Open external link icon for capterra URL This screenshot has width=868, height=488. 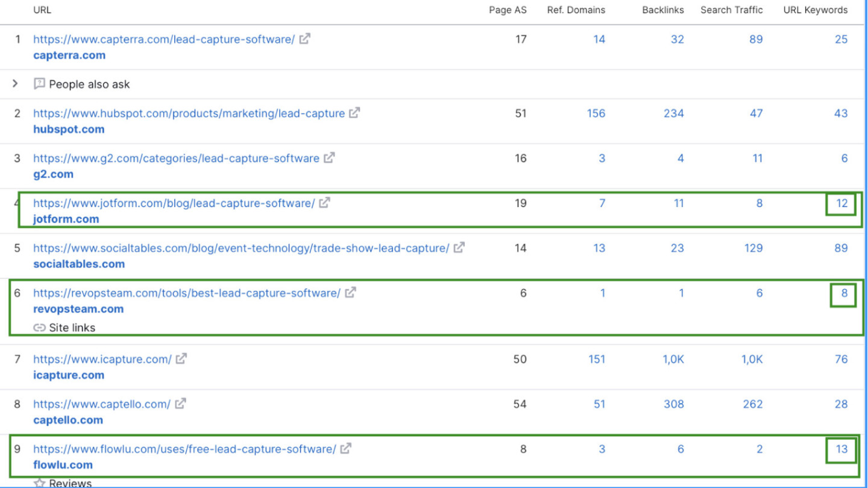[305, 39]
